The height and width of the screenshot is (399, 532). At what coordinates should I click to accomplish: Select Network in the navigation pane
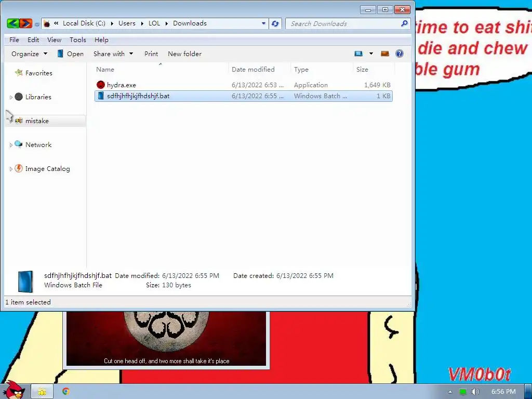(x=38, y=145)
